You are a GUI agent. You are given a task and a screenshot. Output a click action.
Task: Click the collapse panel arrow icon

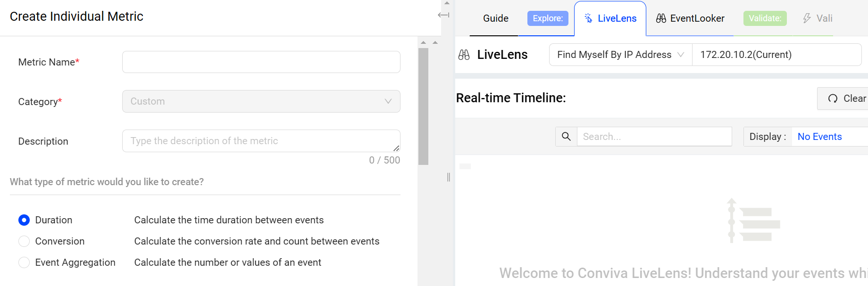tap(443, 15)
